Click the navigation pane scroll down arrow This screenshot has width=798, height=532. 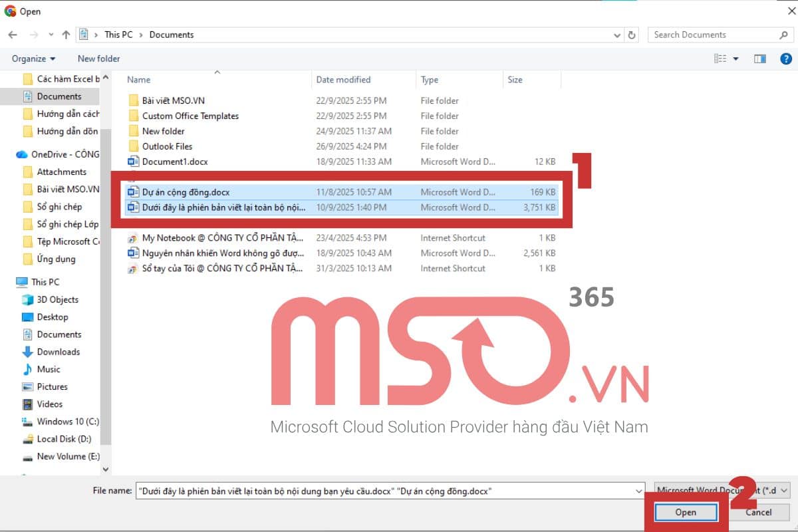[106, 469]
